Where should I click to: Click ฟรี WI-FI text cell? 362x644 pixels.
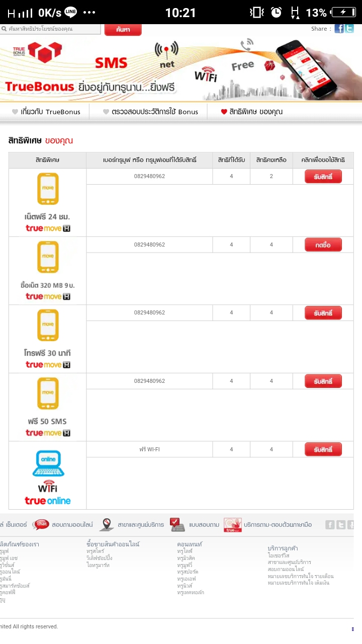tap(149, 449)
